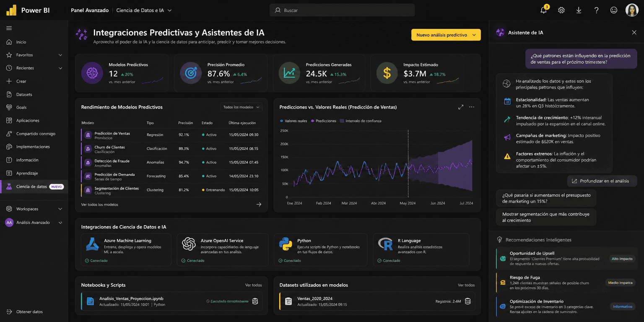Select the Churn de Clientes model row
Viewport: 644px width, 322px height.
tap(171, 149)
